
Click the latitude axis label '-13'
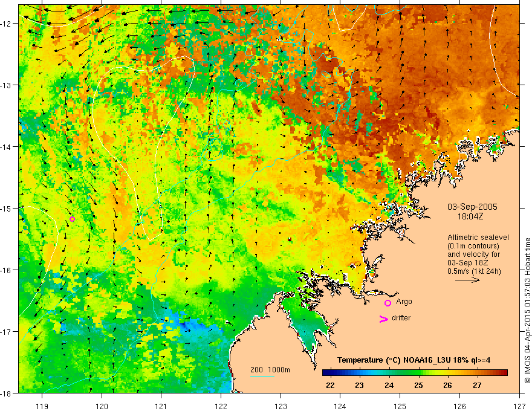6,85
